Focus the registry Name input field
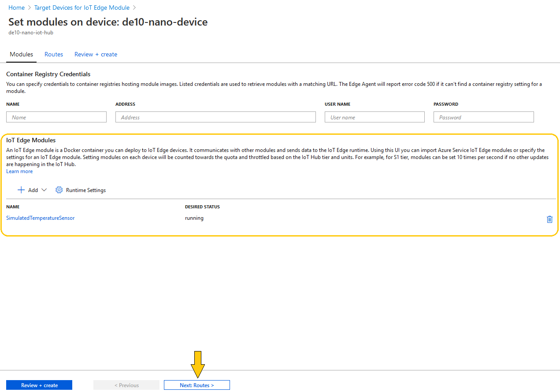The height and width of the screenshot is (392, 560). point(56,117)
